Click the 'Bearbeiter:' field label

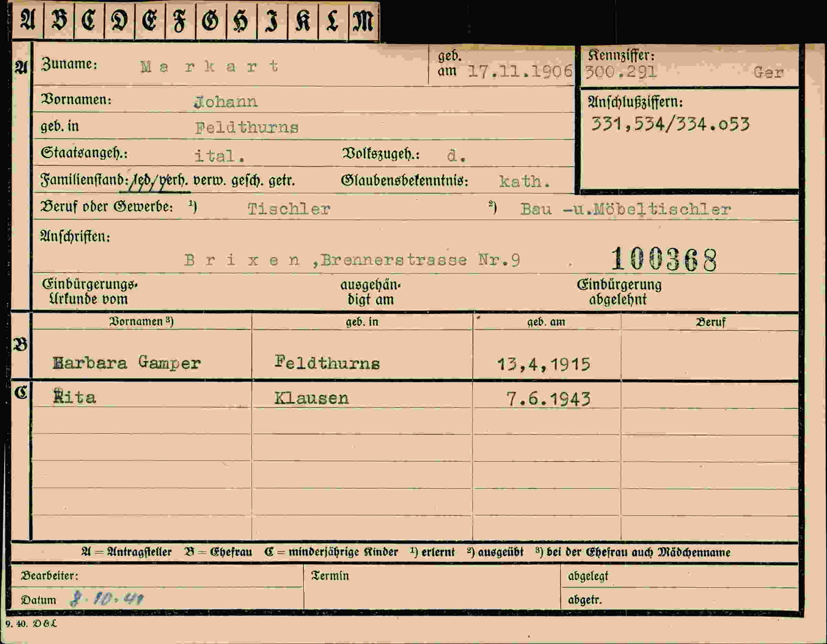click(50, 576)
